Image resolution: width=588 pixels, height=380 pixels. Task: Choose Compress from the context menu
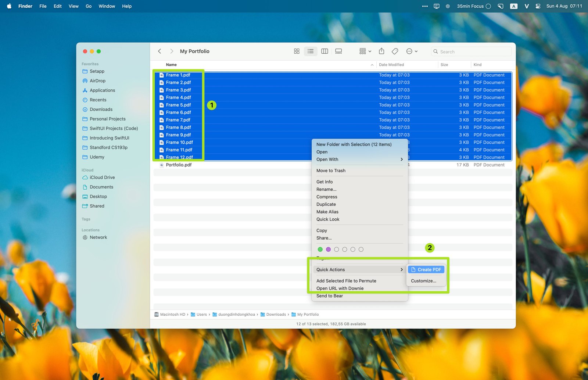pos(327,197)
